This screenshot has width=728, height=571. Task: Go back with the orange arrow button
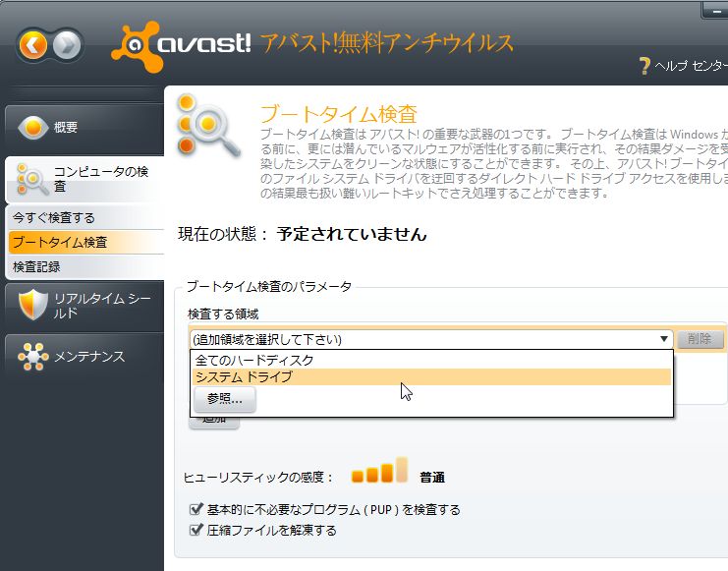(x=33, y=45)
